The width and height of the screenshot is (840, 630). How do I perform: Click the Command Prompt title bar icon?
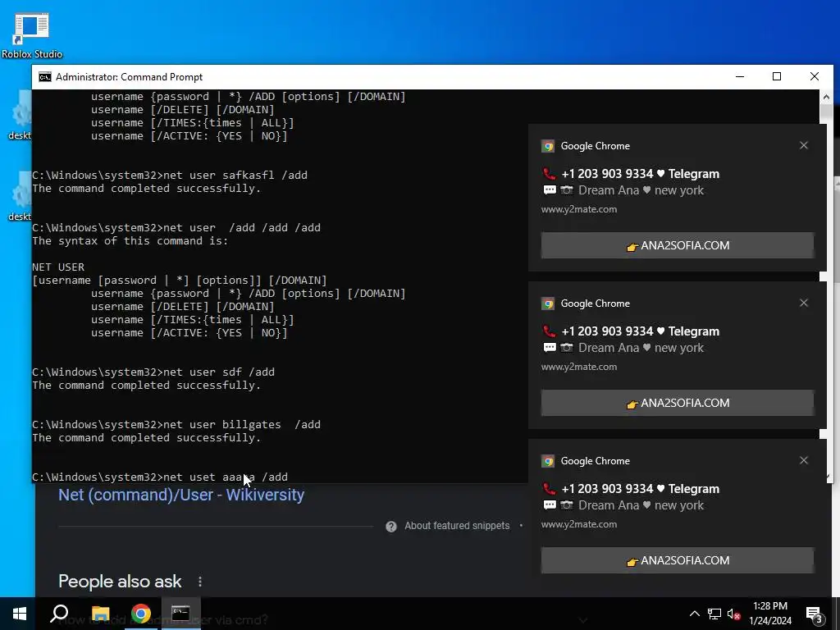(x=45, y=77)
